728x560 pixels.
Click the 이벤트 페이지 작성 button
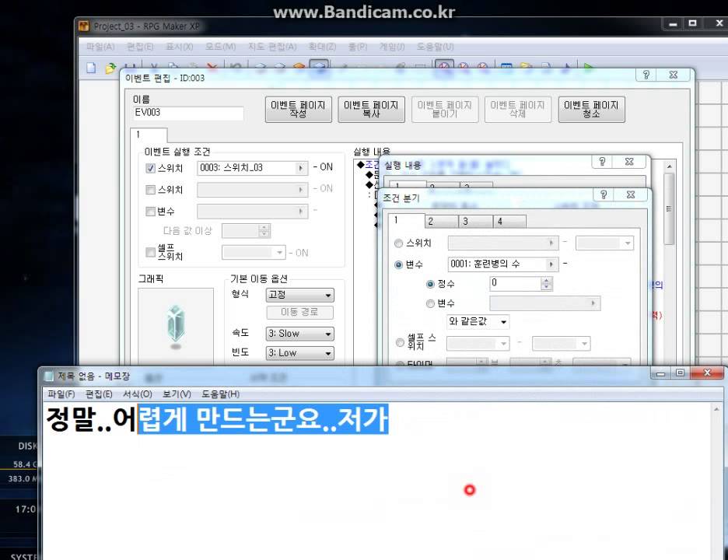(299, 110)
